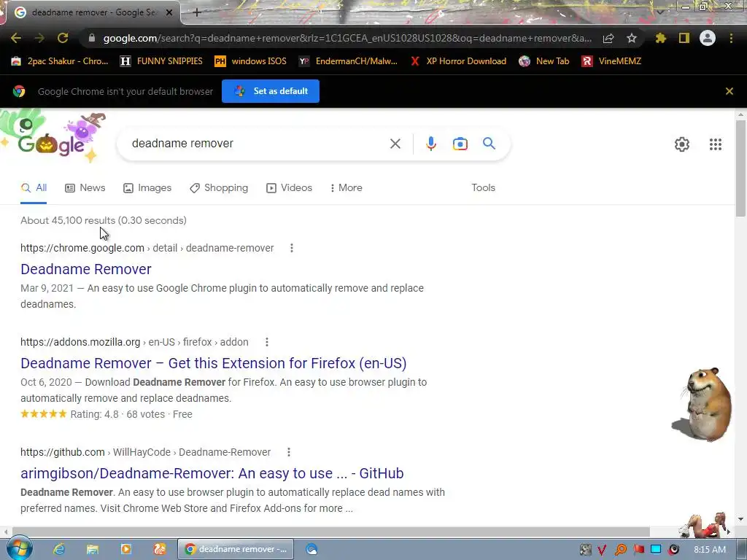
Task: Open the Windows Start button
Action: 18,549
